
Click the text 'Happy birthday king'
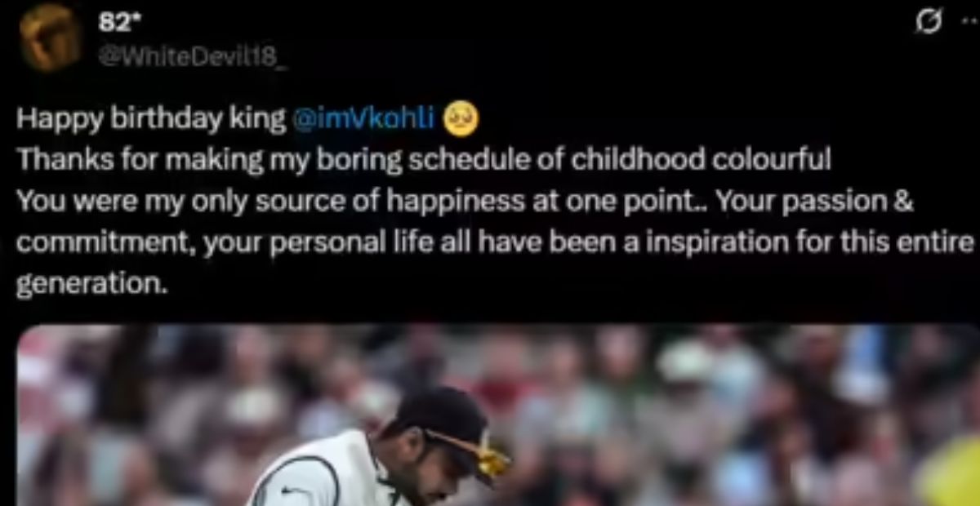pyautogui.click(x=152, y=120)
